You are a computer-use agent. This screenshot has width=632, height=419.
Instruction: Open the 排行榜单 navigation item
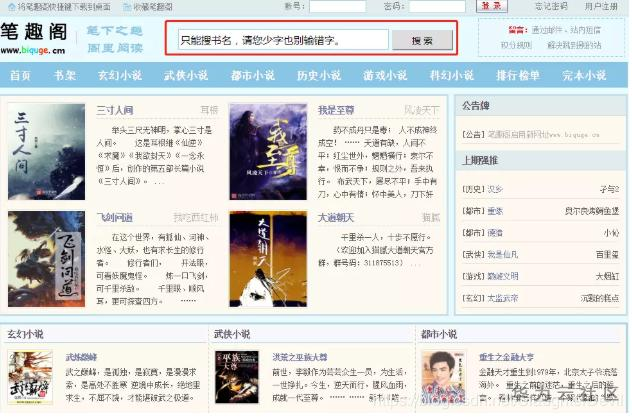click(x=518, y=75)
